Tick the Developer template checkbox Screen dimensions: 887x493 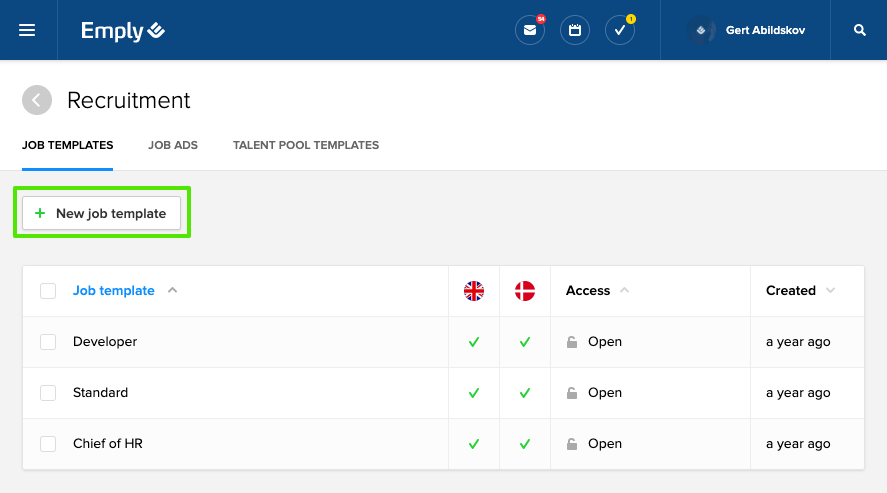tap(48, 341)
